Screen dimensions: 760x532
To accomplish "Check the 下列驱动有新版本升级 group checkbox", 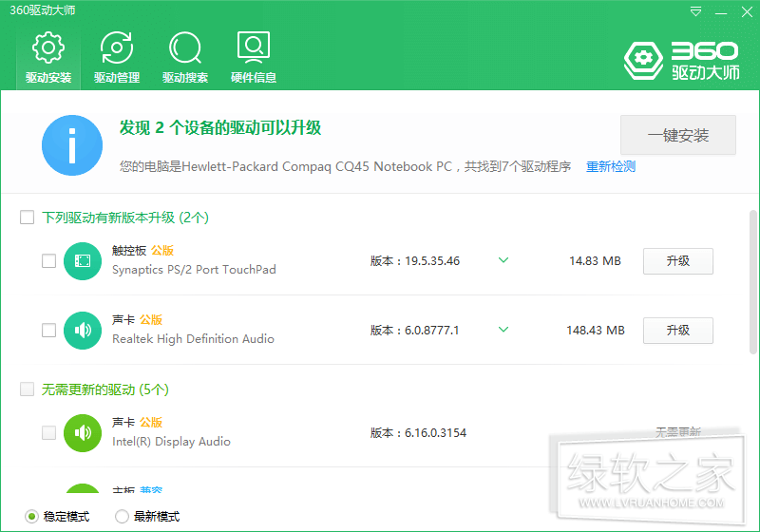I will pos(28,218).
